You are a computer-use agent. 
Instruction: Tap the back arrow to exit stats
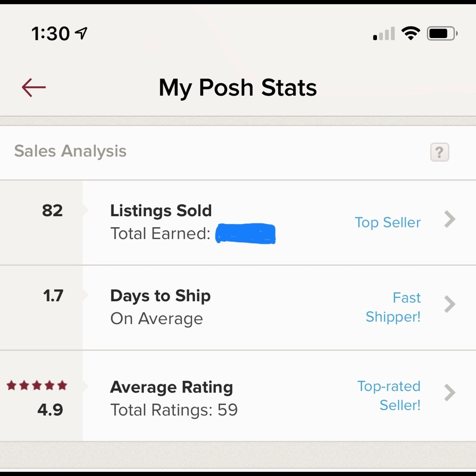coord(33,87)
